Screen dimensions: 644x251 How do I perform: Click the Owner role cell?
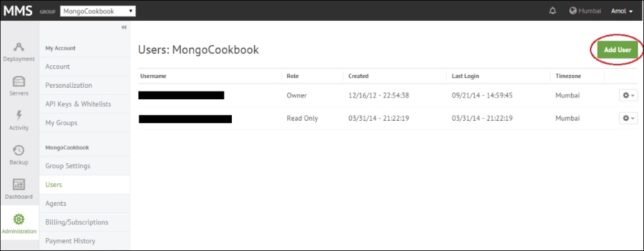coord(296,95)
